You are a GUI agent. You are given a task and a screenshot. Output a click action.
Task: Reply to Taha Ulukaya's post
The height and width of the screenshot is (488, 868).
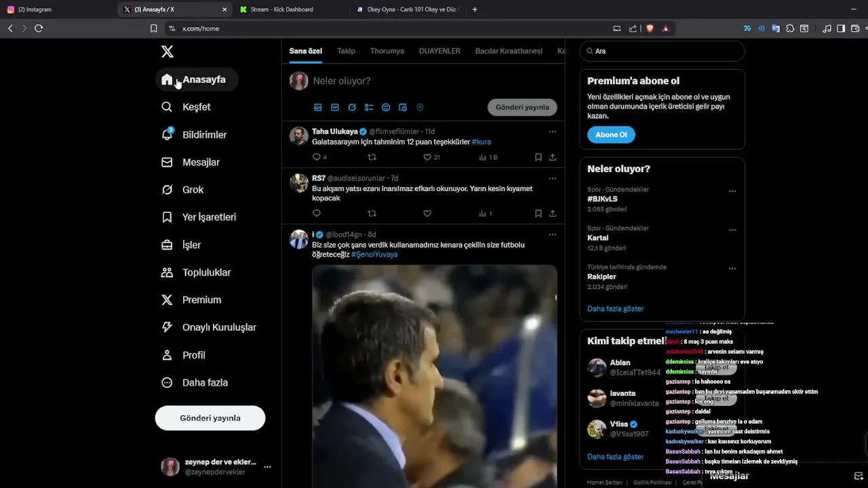pos(317,157)
